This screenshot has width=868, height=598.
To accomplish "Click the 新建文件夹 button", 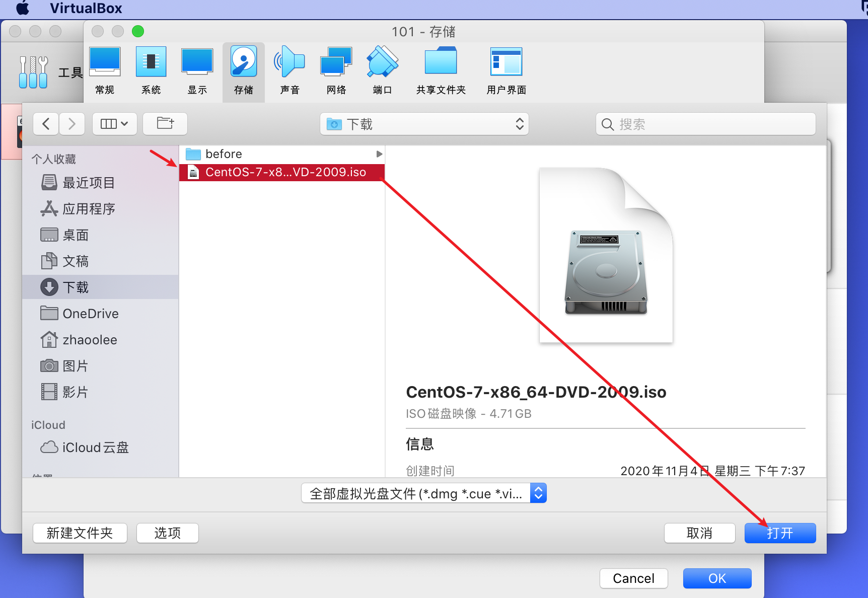I will (x=80, y=533).
